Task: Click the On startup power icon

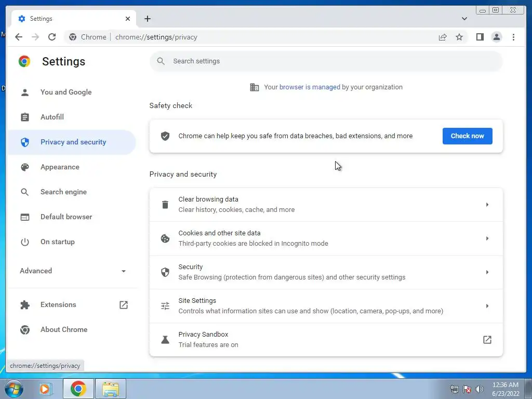Action: click(25, 242)
